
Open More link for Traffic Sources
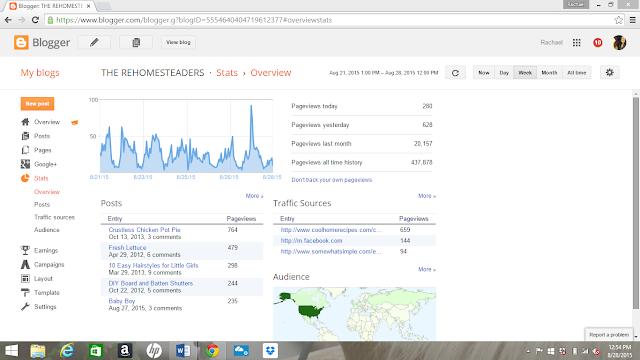click(427, 196)
